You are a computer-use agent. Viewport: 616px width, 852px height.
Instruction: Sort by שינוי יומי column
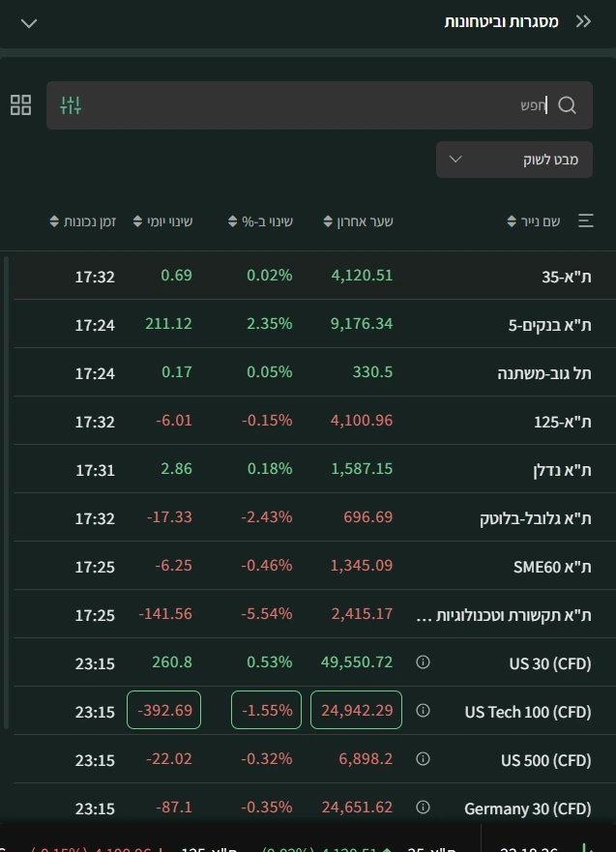pos(163,221)
